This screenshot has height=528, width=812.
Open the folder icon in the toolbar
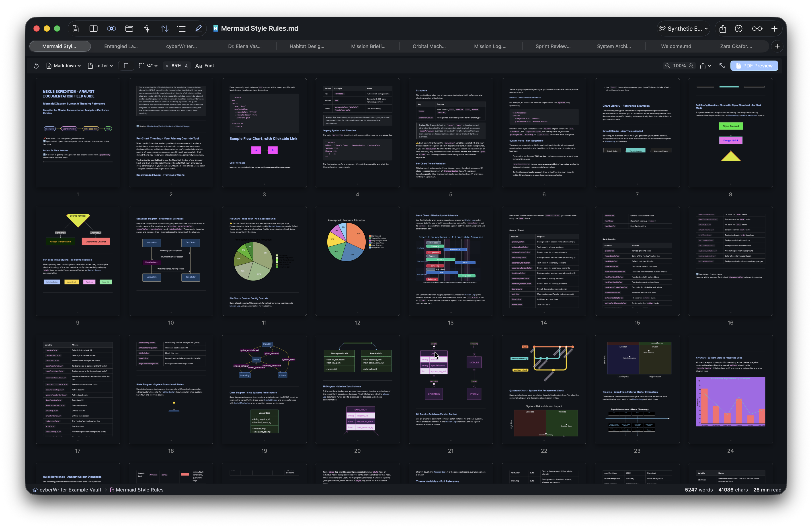click(129, 29)
